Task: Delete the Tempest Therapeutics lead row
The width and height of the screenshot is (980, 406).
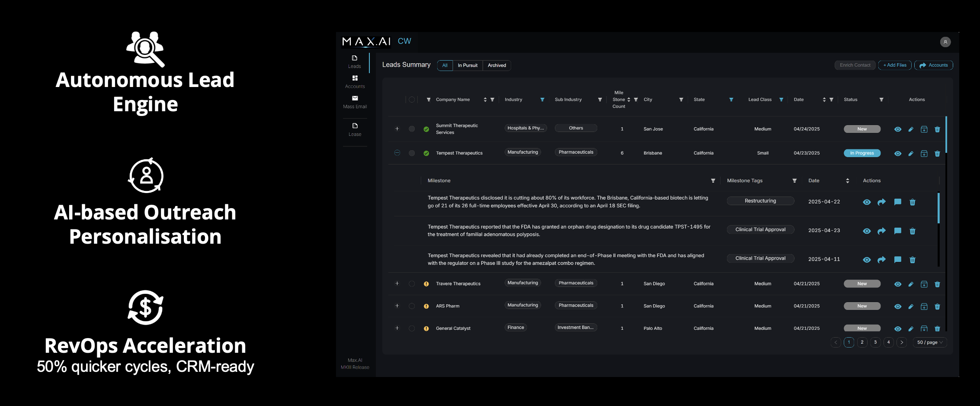Action: click(937, 154)
